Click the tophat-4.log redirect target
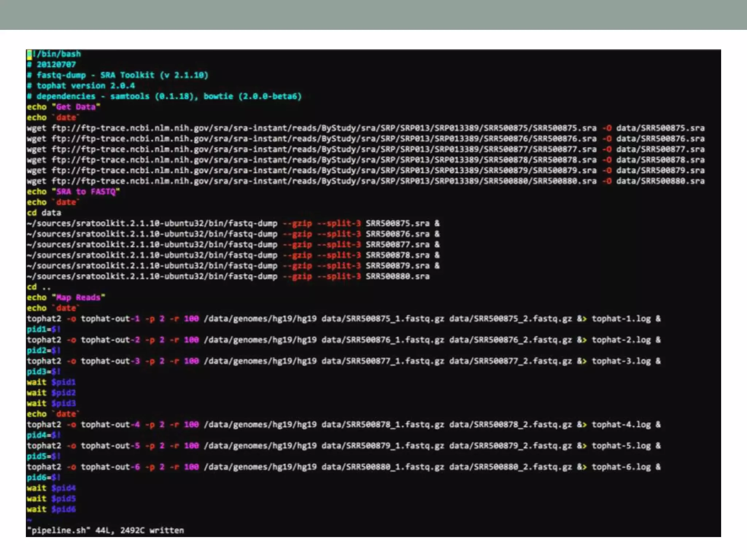This screenshot has width=747, height=560. [x=621, y=424]
